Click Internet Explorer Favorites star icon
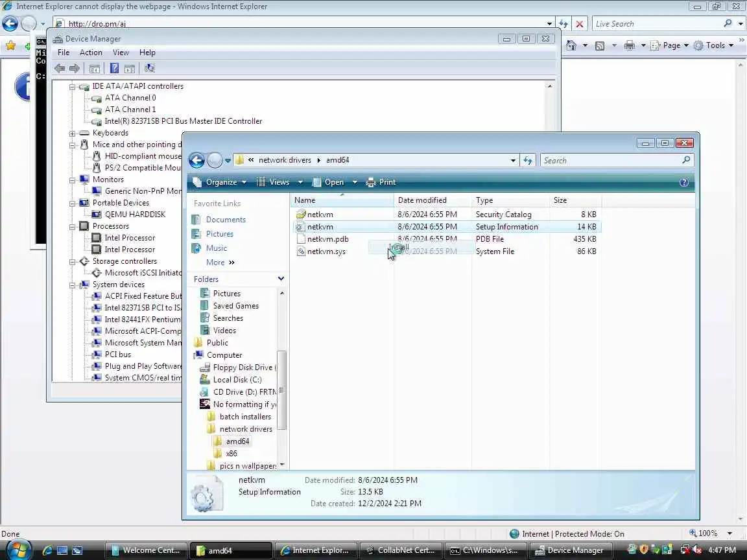This screenshot has width=747, height=560. 10,45
